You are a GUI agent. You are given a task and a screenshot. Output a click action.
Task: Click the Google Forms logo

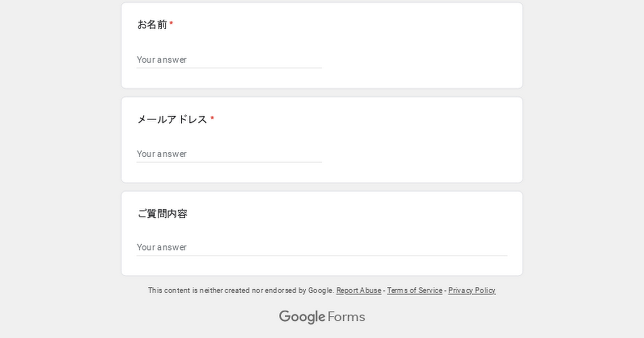[322, 317]
